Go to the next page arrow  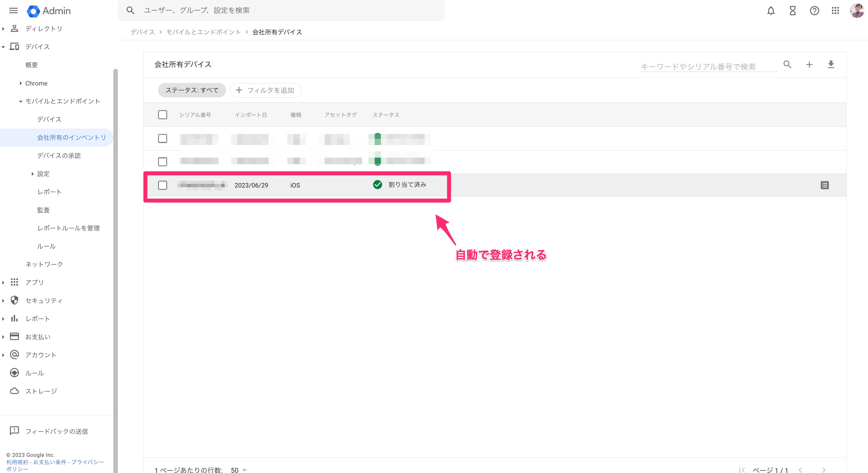click(823, 470)
